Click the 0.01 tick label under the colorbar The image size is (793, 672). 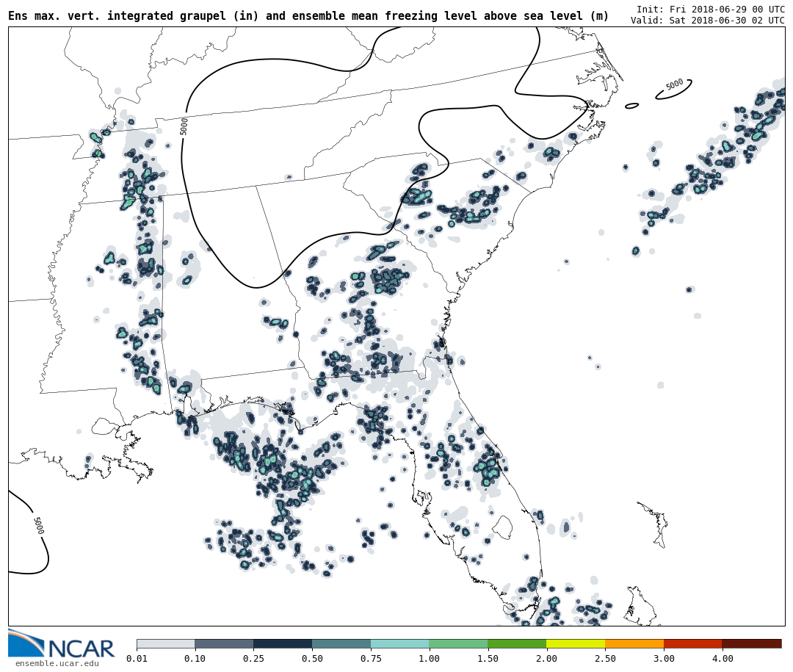pos(137,659)
